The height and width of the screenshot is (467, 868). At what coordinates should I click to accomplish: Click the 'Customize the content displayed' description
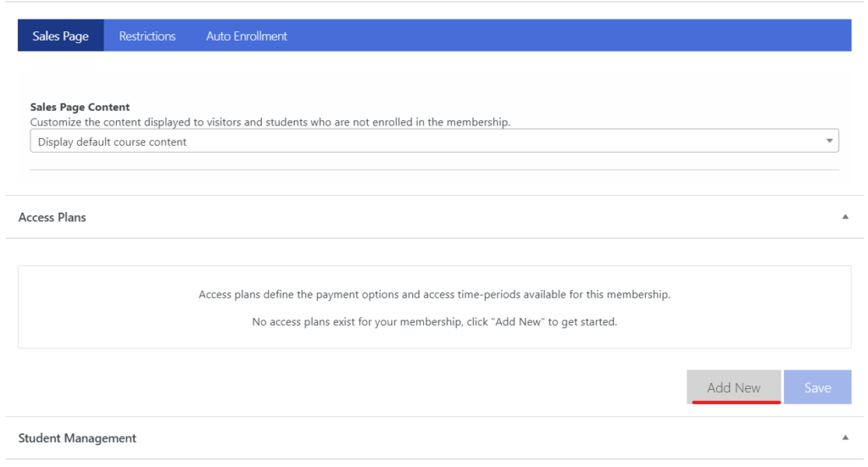point(270,122)
